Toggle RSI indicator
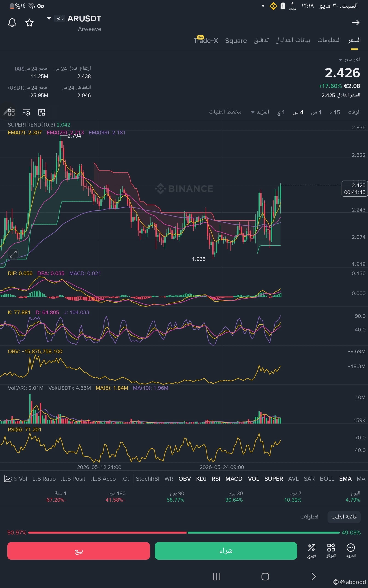368x588 pixels. click(216, 479)
